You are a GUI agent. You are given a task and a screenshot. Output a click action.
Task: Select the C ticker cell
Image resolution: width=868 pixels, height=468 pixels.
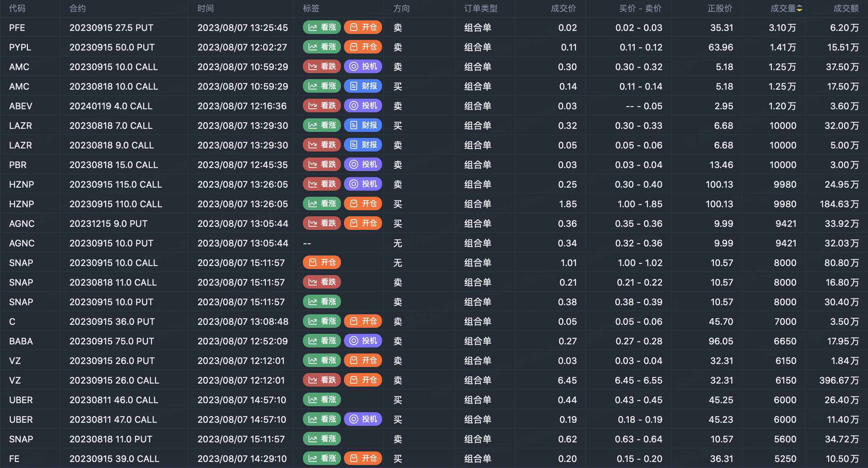(12, 321)
